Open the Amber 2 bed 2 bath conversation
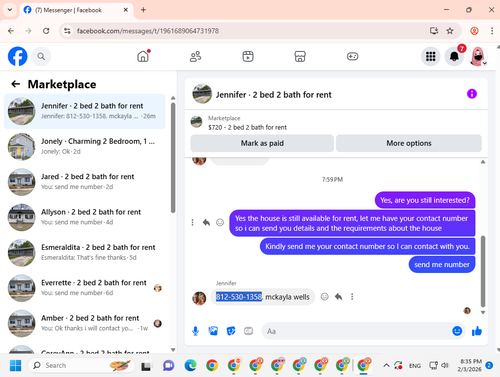The image size is (500, 377). point(85,323)
